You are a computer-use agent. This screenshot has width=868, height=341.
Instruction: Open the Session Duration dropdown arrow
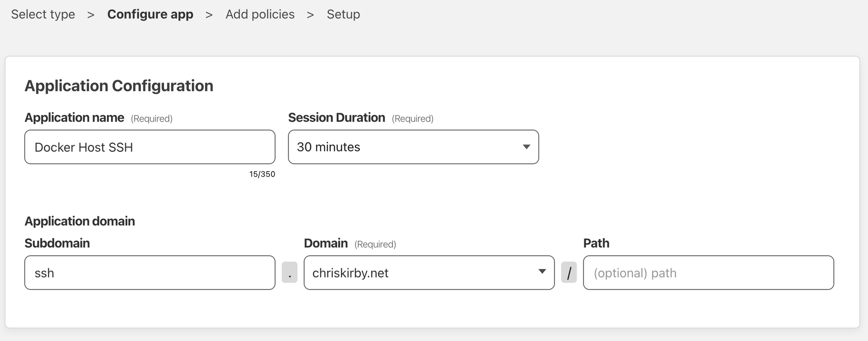(526, 147)
